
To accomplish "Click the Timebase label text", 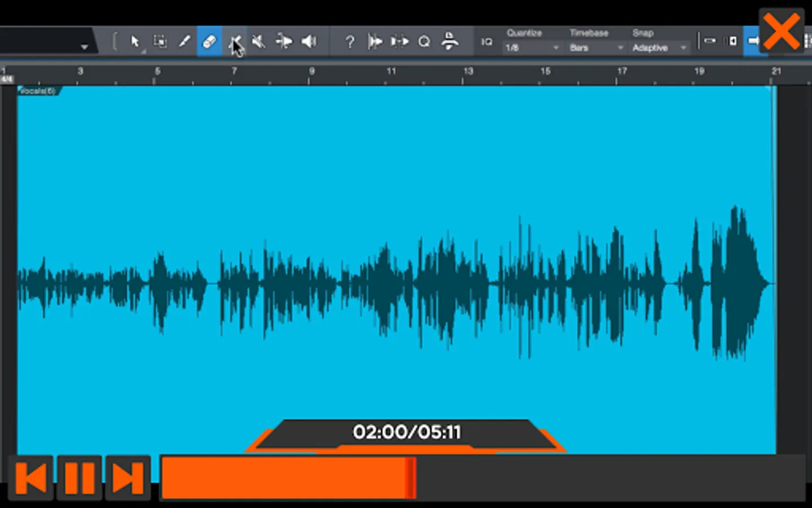I will [589, 33].
